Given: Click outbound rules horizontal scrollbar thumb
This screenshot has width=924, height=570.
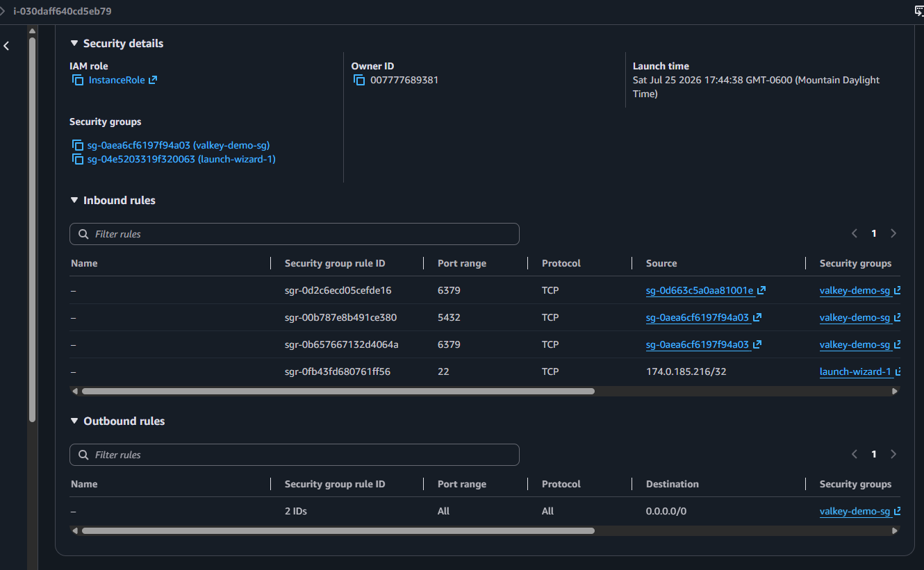Looking at the screenshot, I should 338,531.
